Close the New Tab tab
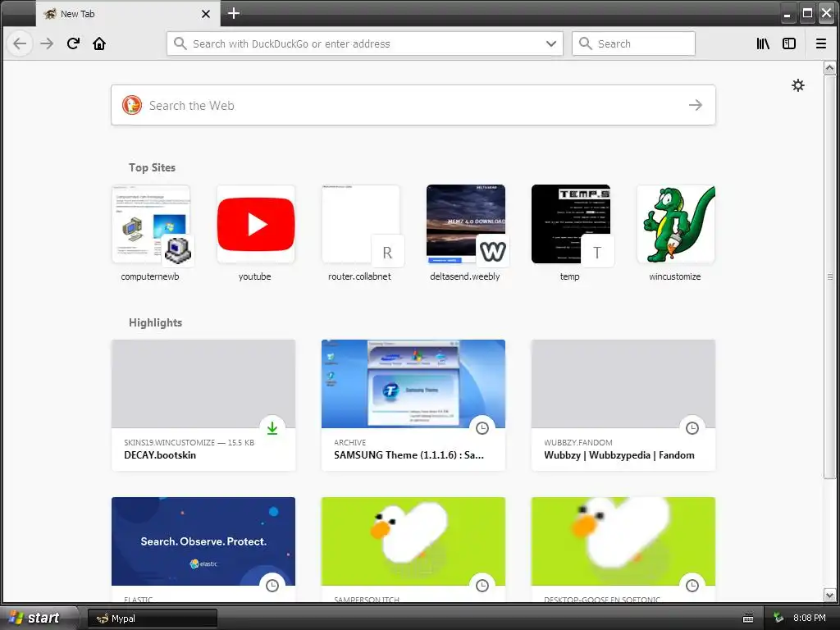The height and width of the screenshot is (630, 840). coord(206,14)
